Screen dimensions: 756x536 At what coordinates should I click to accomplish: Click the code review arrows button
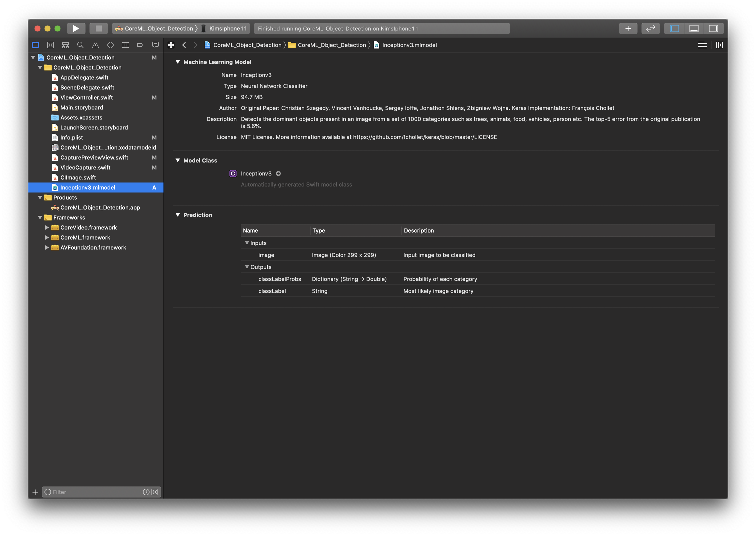click(650, 28)
